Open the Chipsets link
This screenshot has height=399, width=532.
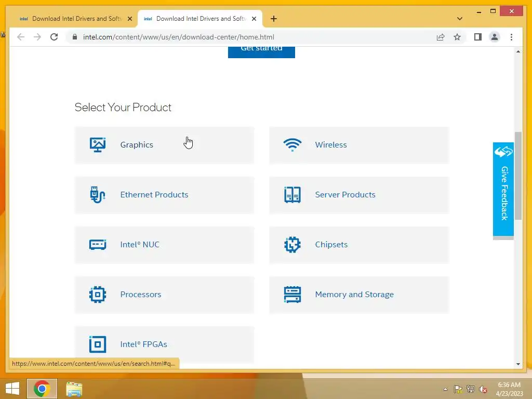coord(331,245)
